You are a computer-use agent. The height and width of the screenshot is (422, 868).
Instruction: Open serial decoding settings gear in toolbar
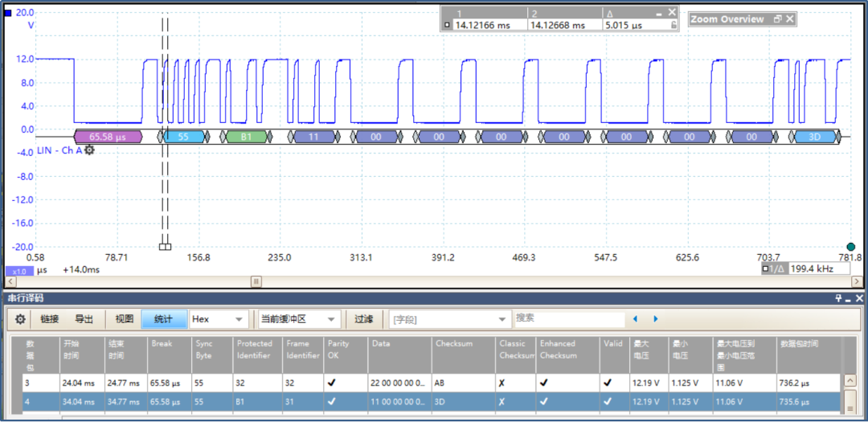point(20,319)
